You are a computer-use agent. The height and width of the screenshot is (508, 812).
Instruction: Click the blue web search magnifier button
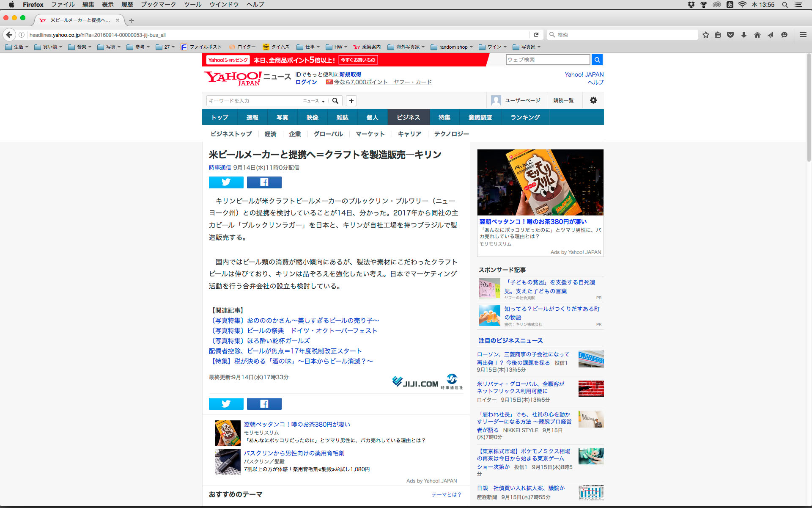597,60
